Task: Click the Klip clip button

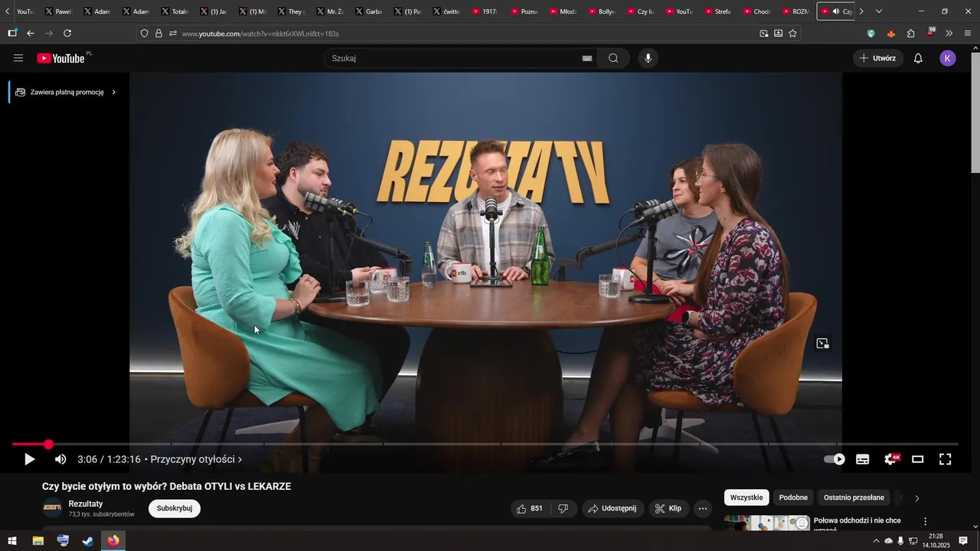Action: pyautogui.click(x=668, y=508)
